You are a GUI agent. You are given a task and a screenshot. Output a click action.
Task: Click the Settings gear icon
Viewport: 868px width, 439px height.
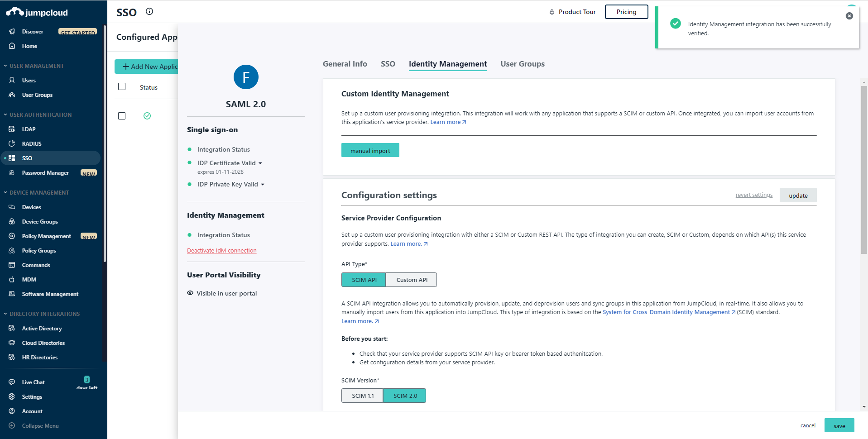point(12,397)
